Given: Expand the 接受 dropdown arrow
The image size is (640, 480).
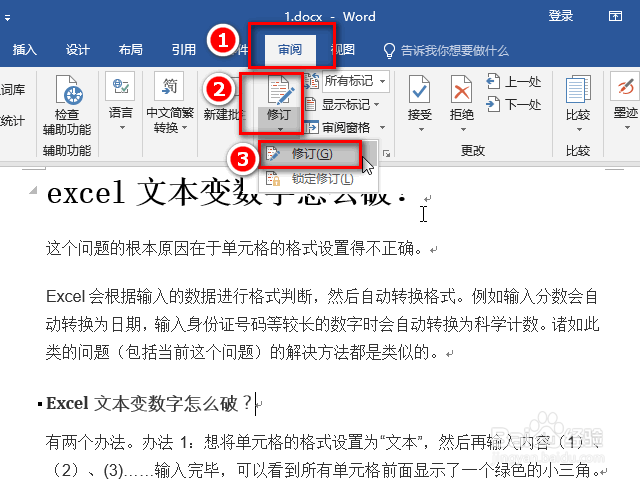Looking at the screenshot, I should 421,129.
